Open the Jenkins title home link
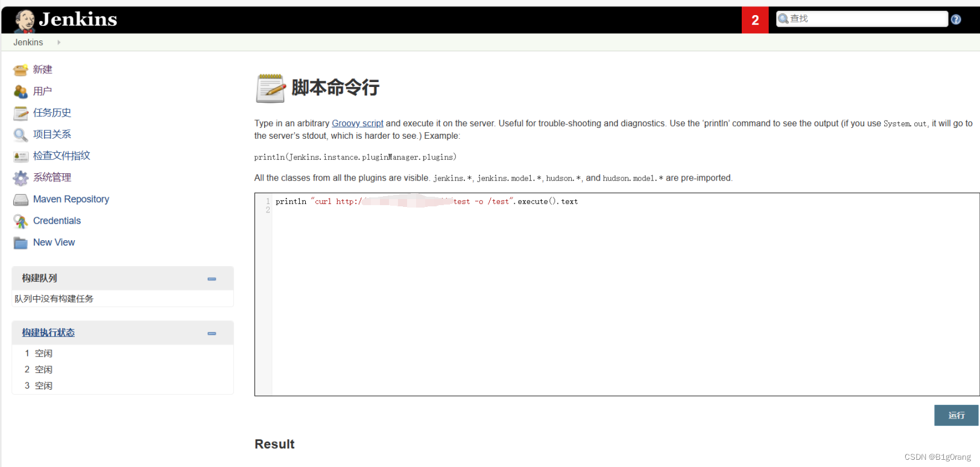The image size is (980, 467). click(x=78, y=19)
